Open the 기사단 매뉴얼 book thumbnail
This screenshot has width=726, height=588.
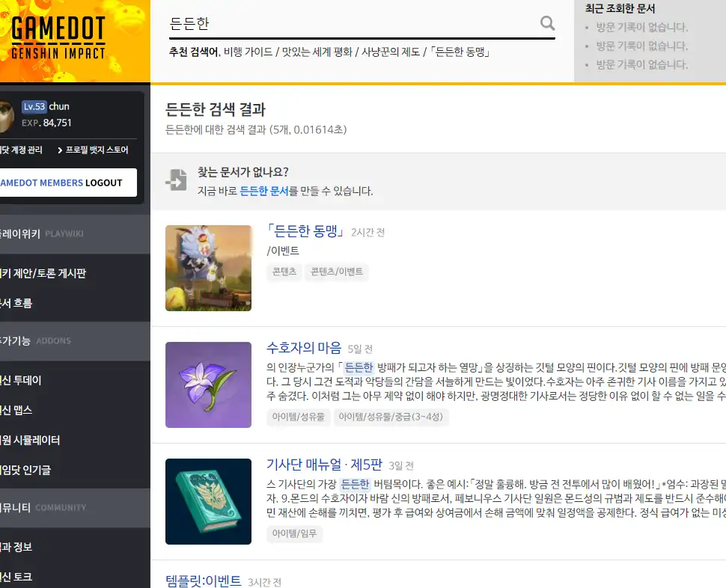pyautogui.click(x=208, y=501)
